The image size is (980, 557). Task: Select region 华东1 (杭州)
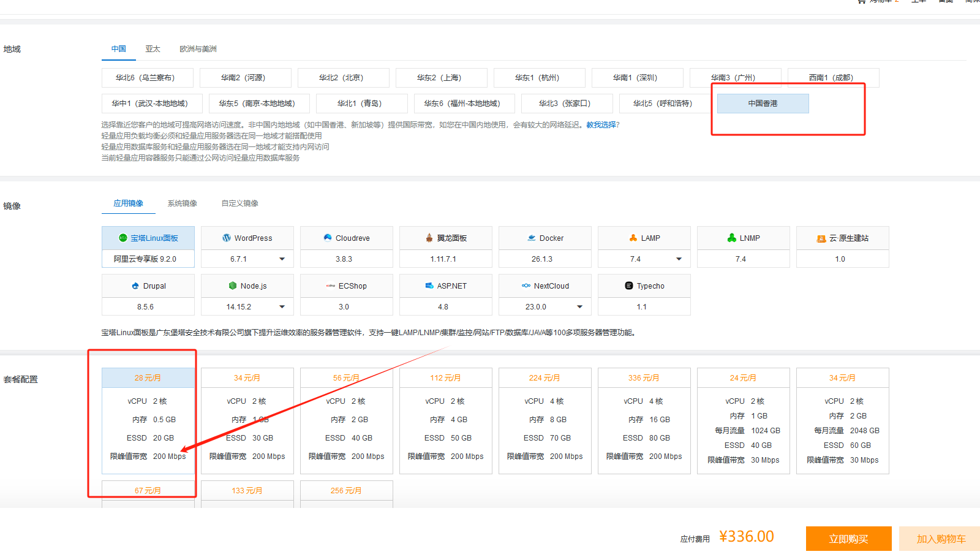[540, 78]
